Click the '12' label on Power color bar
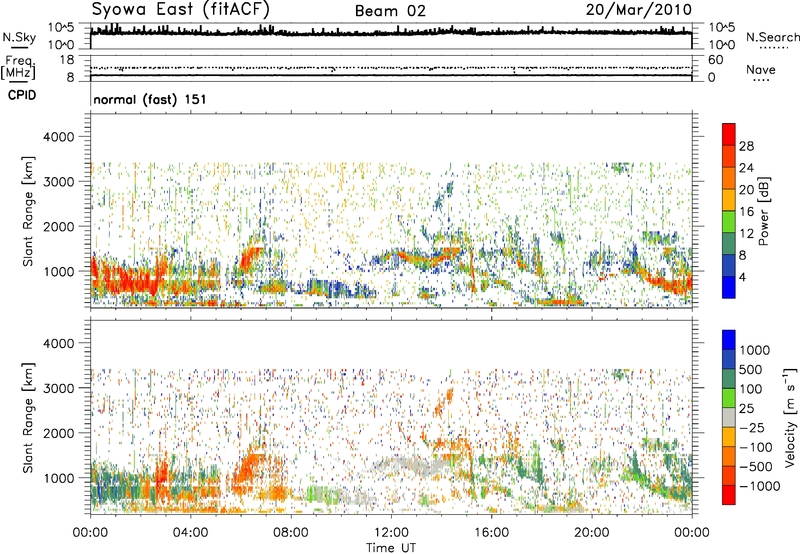This screenshot has height=554, width=800. pos(746,234)
